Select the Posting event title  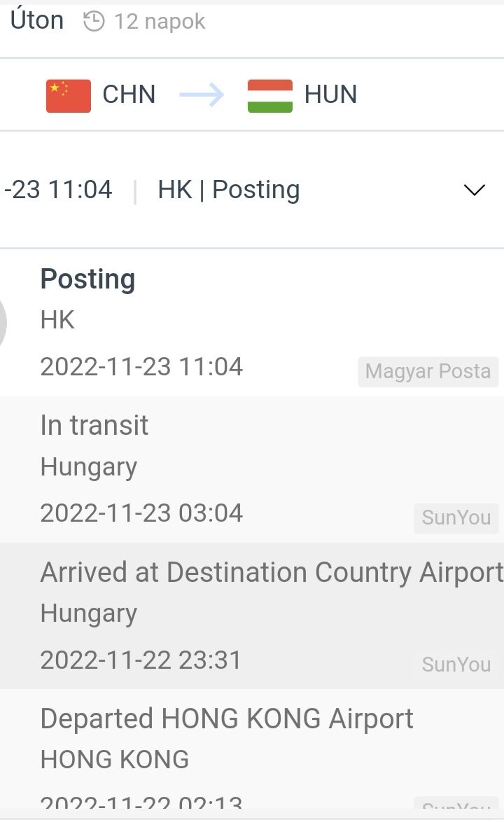coord(87,279)
